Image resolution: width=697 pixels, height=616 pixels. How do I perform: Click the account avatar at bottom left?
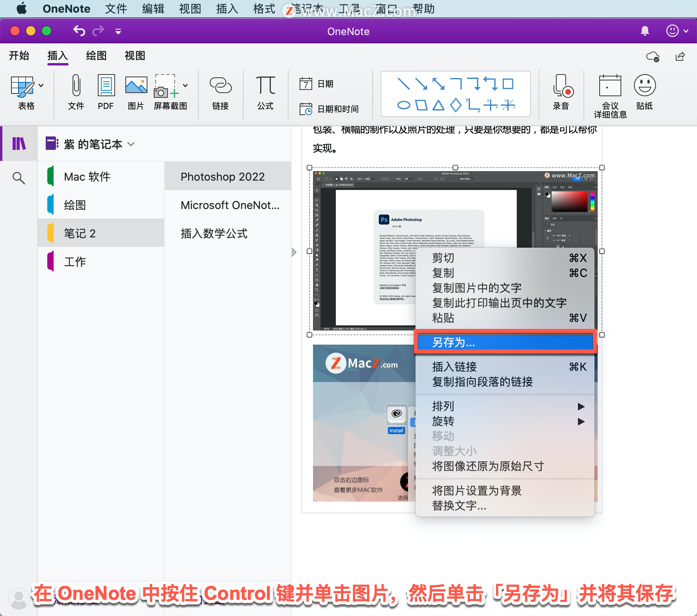[18, 598]
